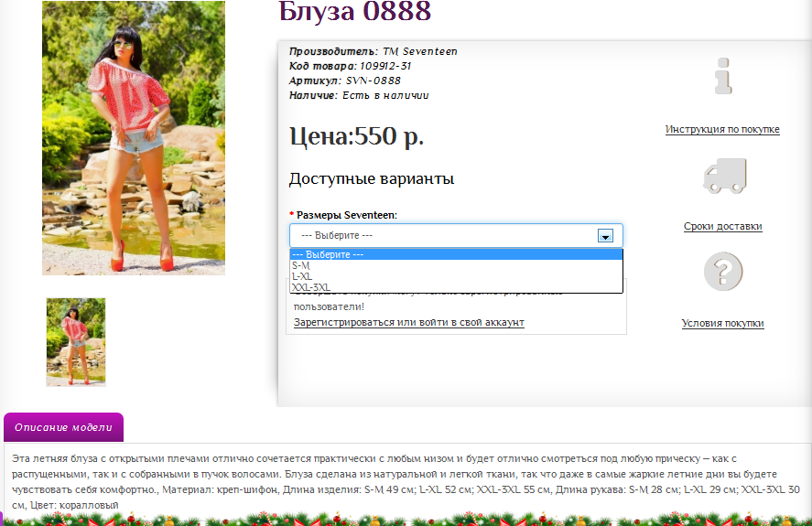This screenshot has width=812, height=526.
Task: Click the Доступные варианты heading
Action: [x=372, y=178]
